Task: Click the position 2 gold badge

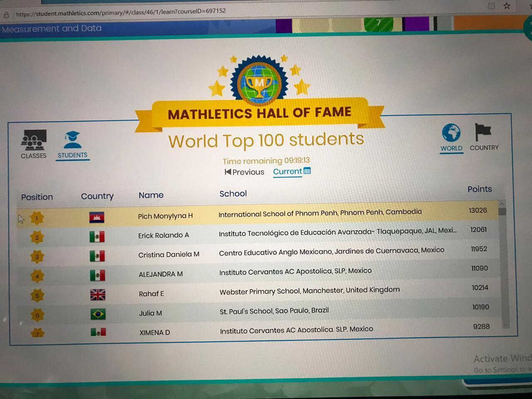Action: (x=37, y=237)
